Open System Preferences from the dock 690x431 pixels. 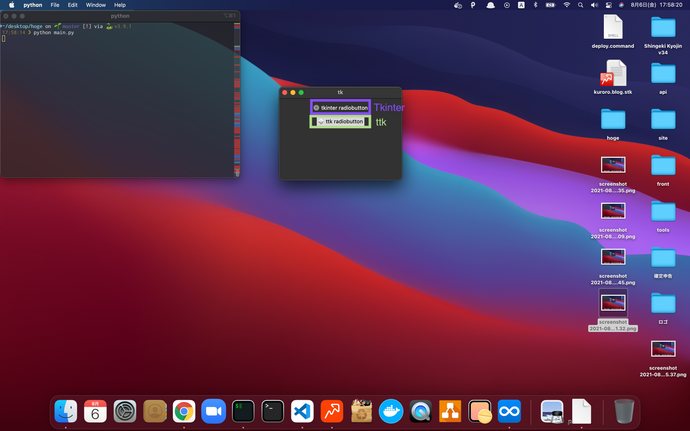pos(125,411)
